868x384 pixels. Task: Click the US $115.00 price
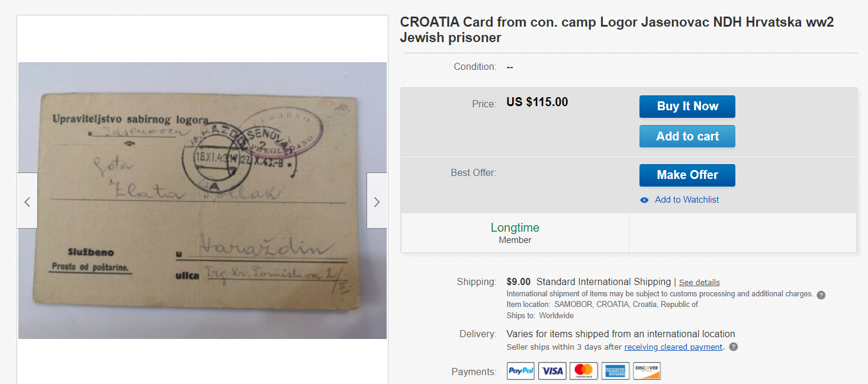(x=537, y=102)
